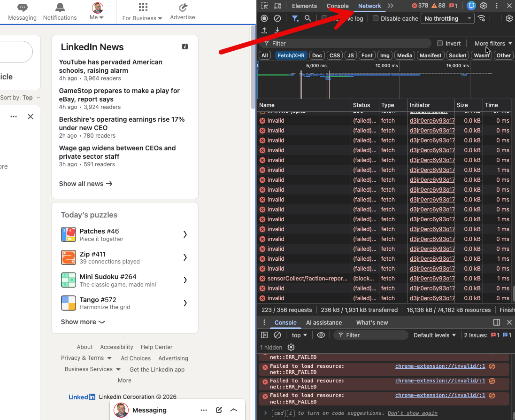The height and width of the screenshot is (420, 515).
Task: Show more DevTools tabs chevron
Action: (391, 6)
